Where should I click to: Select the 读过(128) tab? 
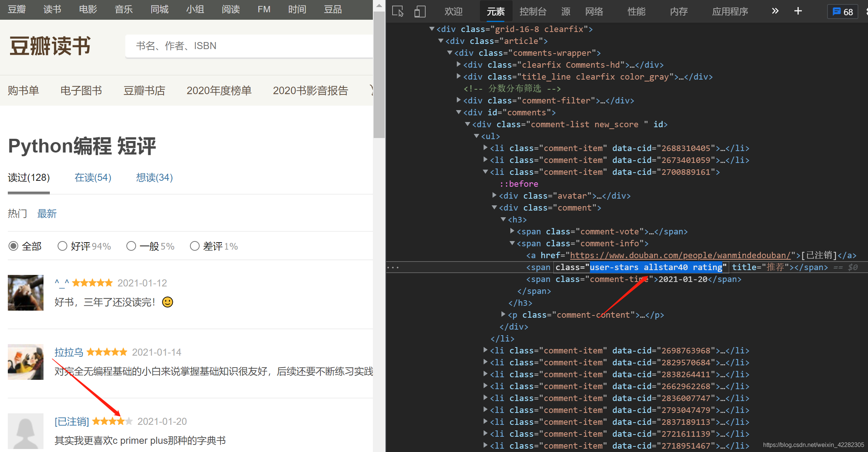29,177
